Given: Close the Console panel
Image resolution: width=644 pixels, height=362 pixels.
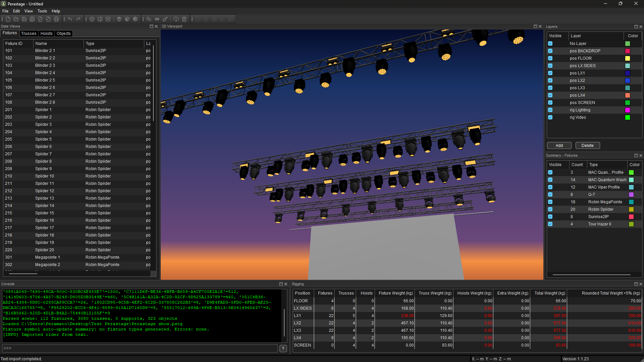Looking at the screenshot, I should pos(286,284).
